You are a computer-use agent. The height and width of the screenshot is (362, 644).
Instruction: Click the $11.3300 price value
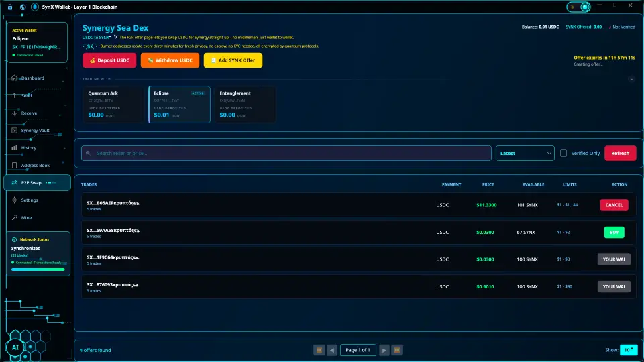[x=487, y=205]
